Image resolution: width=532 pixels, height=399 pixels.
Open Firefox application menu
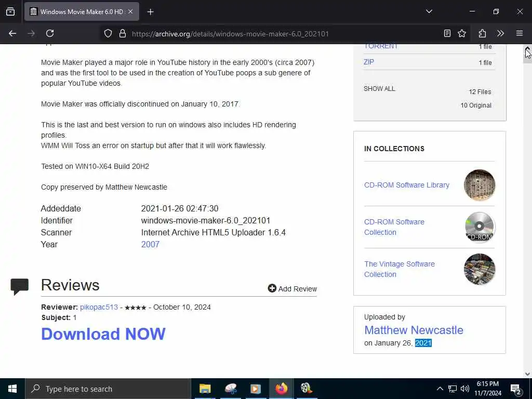[520, 33]
